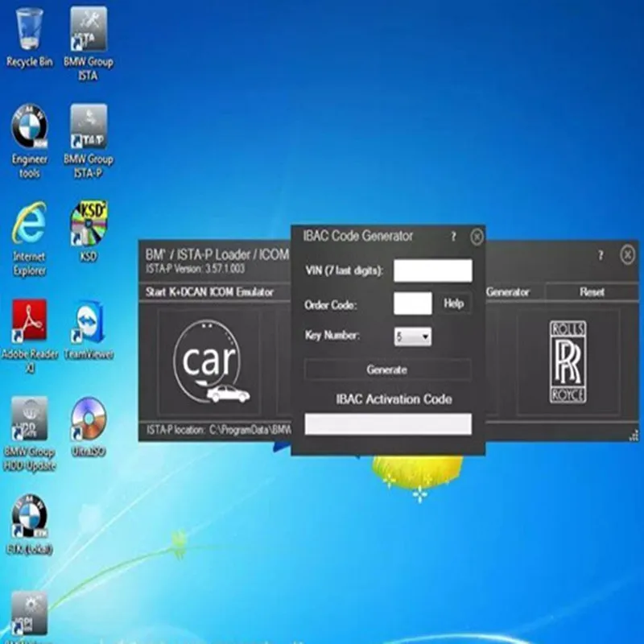
Task: Launch the BMW Group ISTA-P shortcut
Action: point(89,141)
